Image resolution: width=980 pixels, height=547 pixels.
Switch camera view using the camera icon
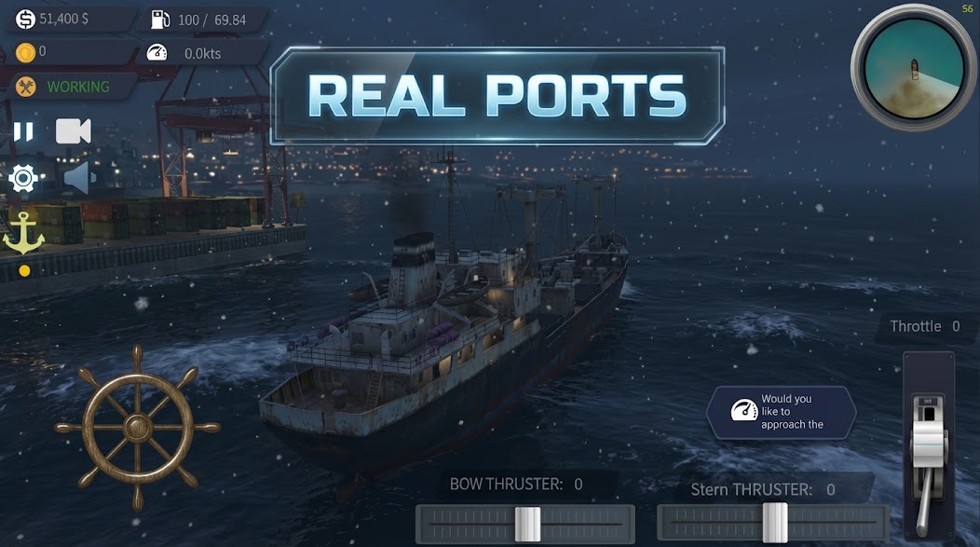(x=73, y=131)
